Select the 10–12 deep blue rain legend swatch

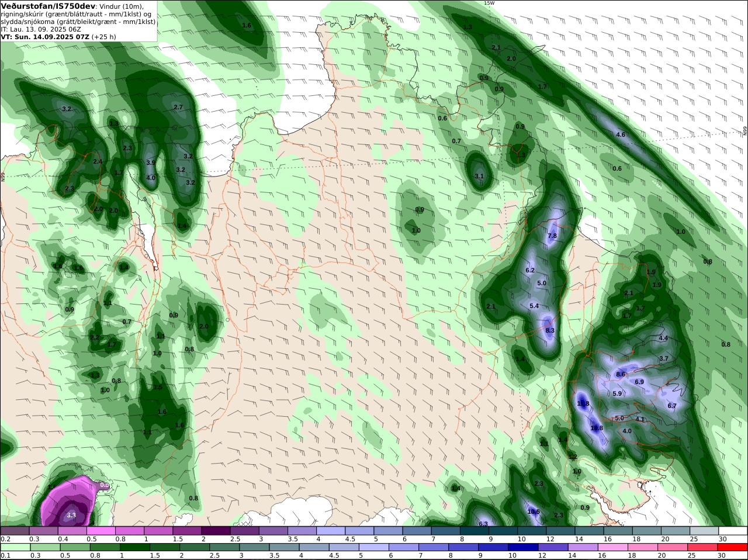click(x=523, y=547)
